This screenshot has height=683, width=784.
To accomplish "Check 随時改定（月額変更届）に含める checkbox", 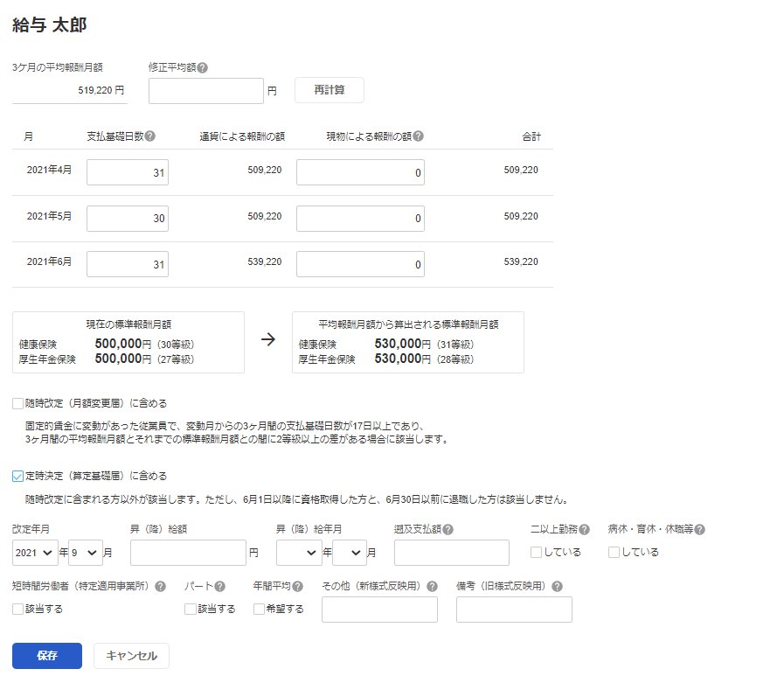I will pyautogui.click(x=18, y=403).
